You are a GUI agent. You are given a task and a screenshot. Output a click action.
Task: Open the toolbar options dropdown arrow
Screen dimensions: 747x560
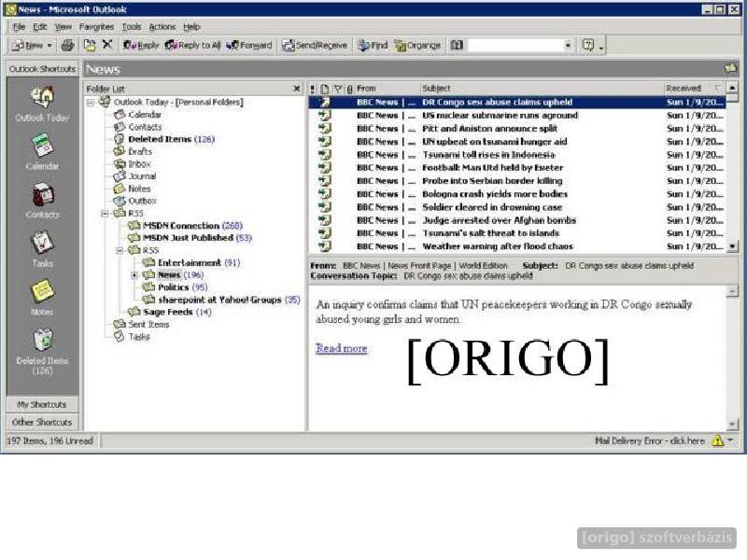point(601,47)
